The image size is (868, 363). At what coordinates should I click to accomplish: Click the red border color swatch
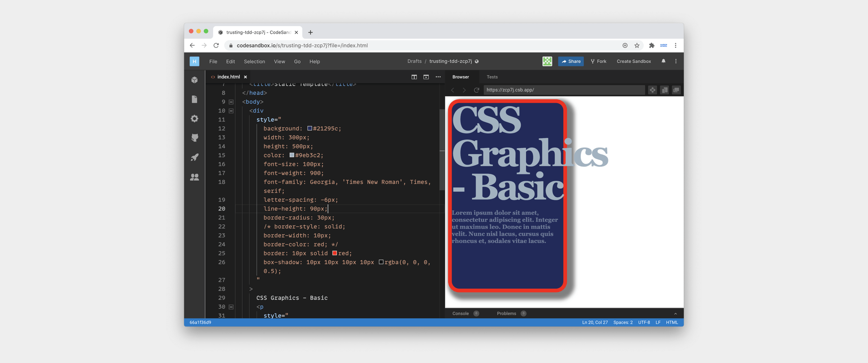(335, 253)
